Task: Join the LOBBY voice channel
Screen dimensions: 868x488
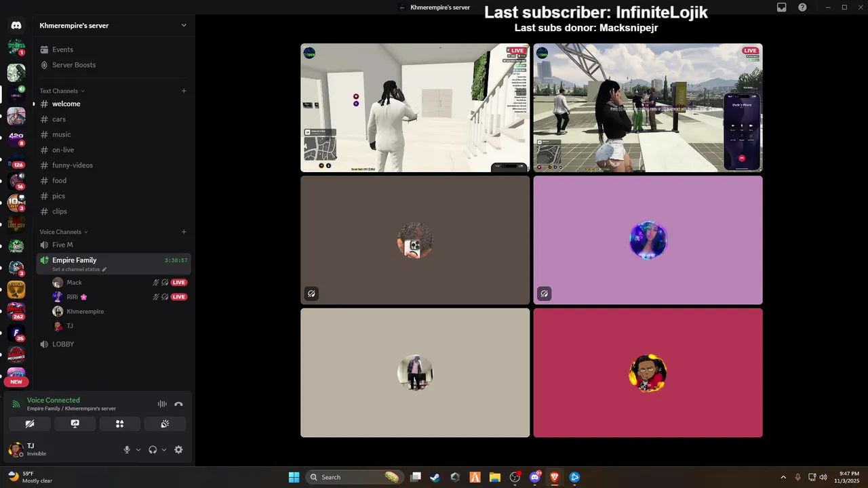Action: click(113, 344)
